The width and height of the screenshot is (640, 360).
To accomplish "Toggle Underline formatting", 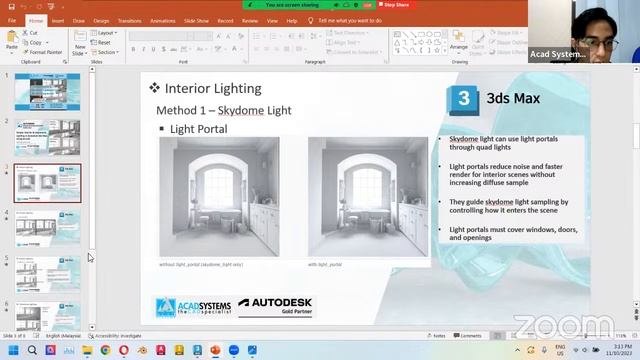I will tap(153, 49).
